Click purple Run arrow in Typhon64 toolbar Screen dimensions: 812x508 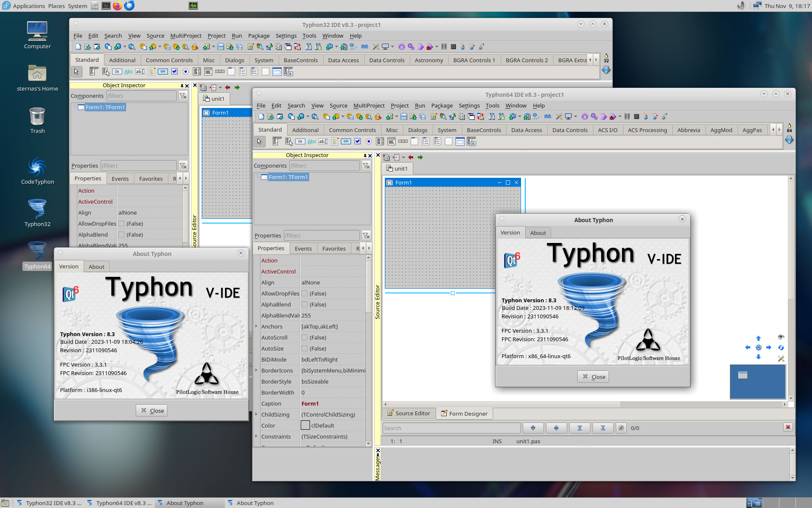coord(604,116)
